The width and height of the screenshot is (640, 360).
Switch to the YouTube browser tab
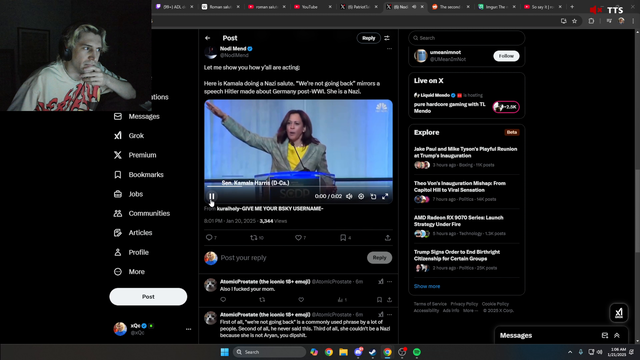pyautogui.click(x=313, y=7)
